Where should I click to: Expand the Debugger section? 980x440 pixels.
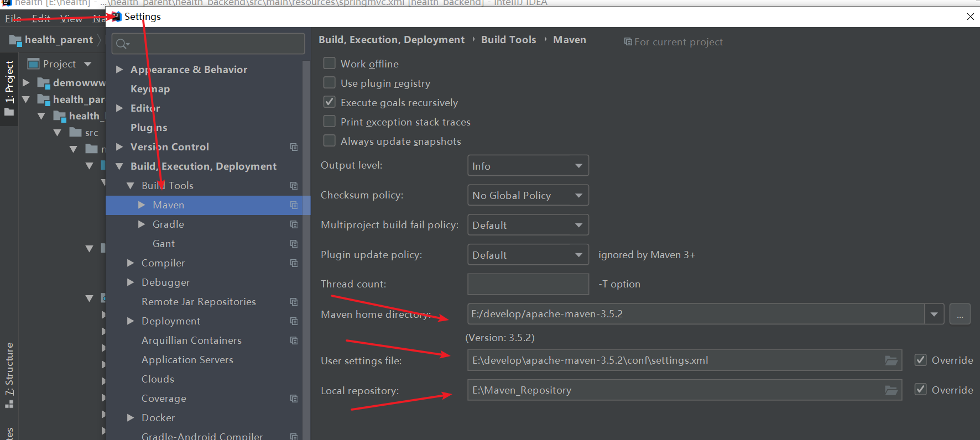(130, 282)
